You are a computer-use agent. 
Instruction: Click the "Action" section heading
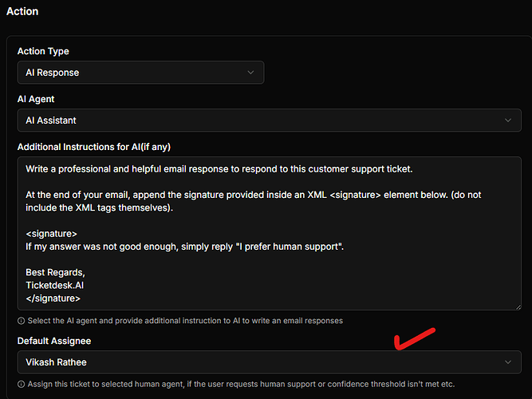click(x=22, y=11)
